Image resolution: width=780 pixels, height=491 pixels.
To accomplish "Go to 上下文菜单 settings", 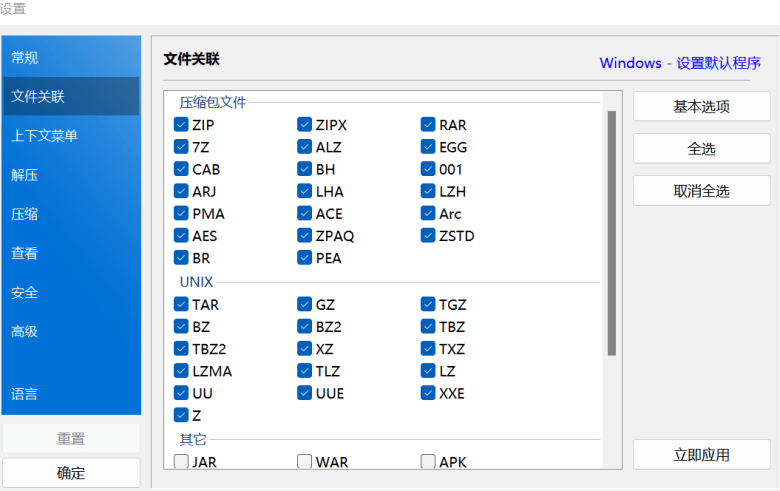I will pos(71,135).
